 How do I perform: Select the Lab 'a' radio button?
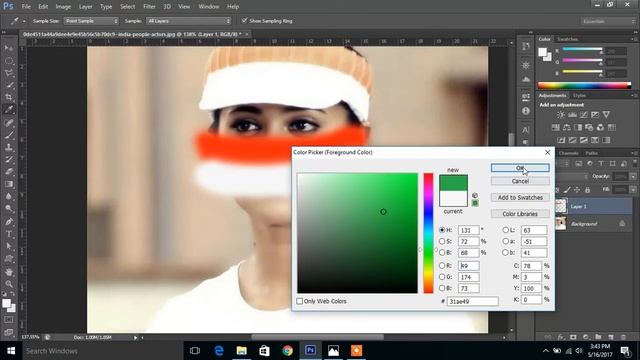click(x=506, y=241)
